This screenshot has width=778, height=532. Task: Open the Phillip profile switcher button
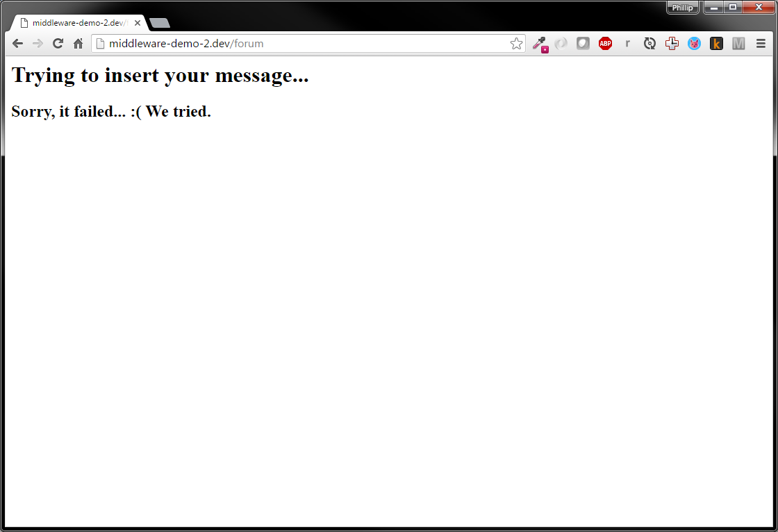point(683,8)
